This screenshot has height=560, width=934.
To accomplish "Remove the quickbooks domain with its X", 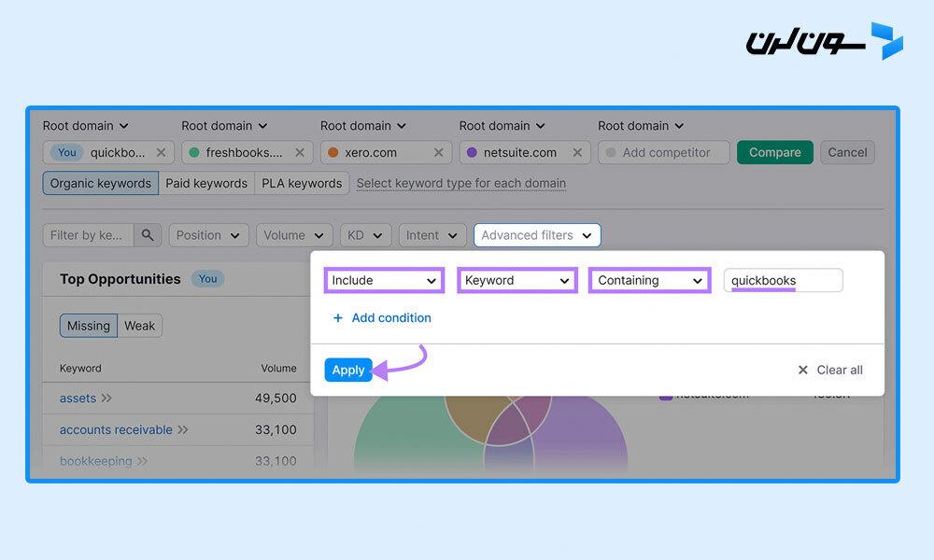I will pos(161,152).
